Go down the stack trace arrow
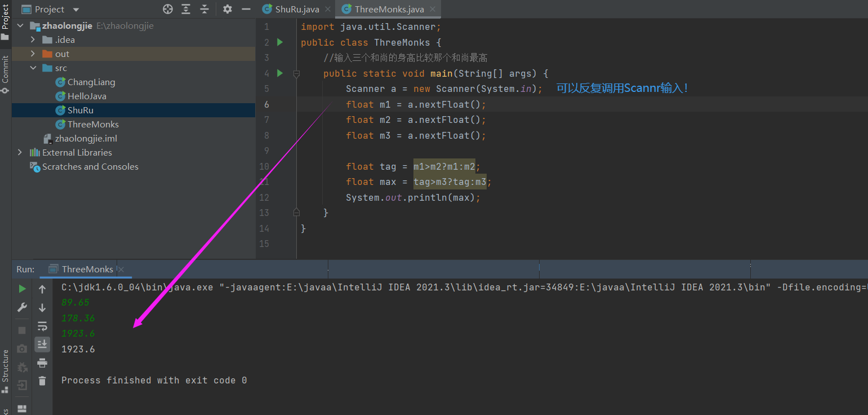 tap(42, 307)
